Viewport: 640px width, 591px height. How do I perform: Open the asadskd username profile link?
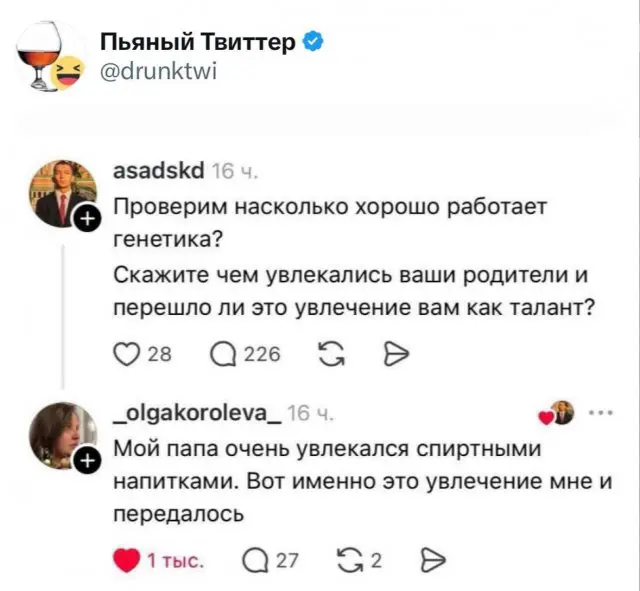tap(158, 171)
